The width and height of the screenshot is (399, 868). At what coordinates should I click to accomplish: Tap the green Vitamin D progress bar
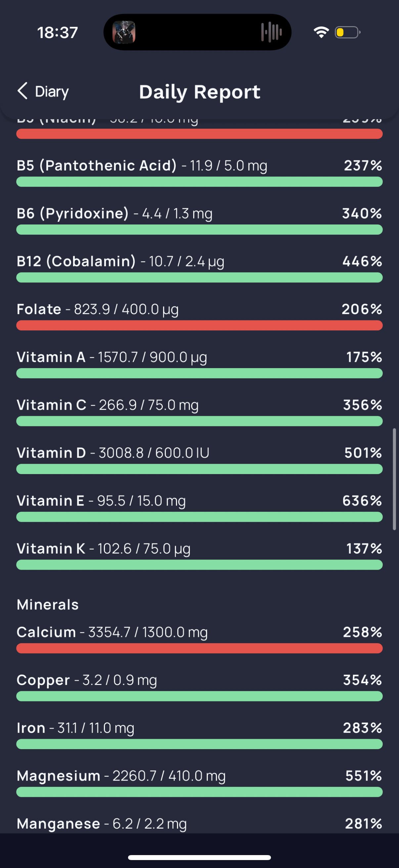pyautogui.click(x=199, y=469)
